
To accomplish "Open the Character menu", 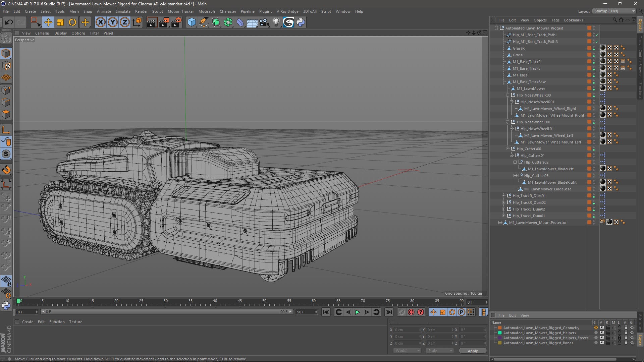I will coord(228,11).
